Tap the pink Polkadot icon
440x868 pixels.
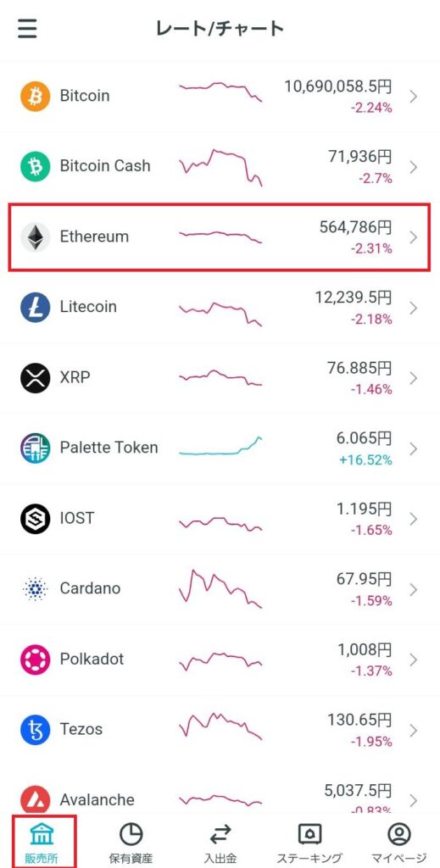(36, 659)
